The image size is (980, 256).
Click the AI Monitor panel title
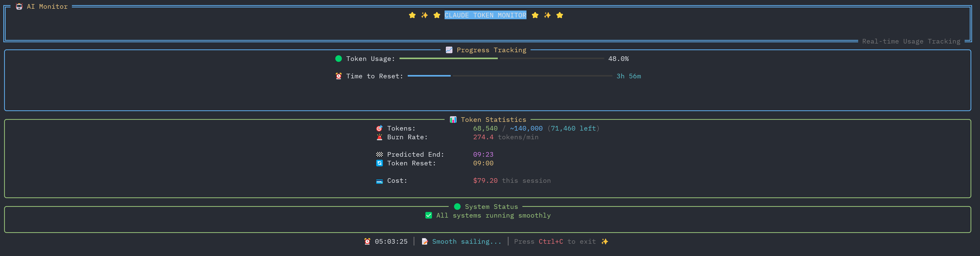pos(47,6)
